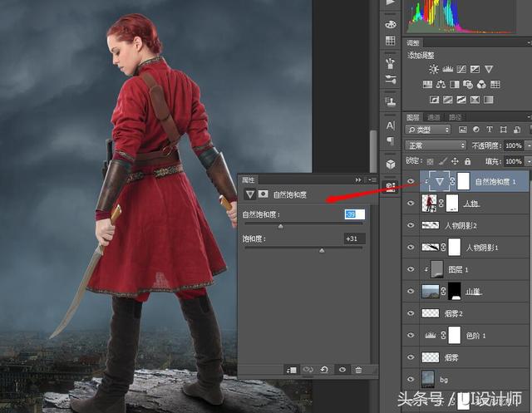Filter layers by smart objects
Screen dimensions: 532x413
coord(517,129)
